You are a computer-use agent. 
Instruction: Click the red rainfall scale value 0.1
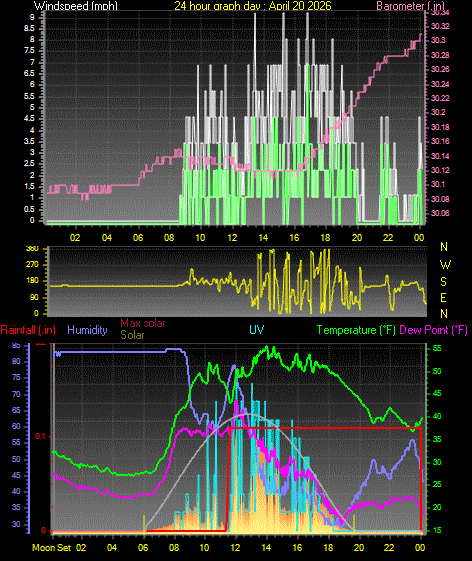40,436
